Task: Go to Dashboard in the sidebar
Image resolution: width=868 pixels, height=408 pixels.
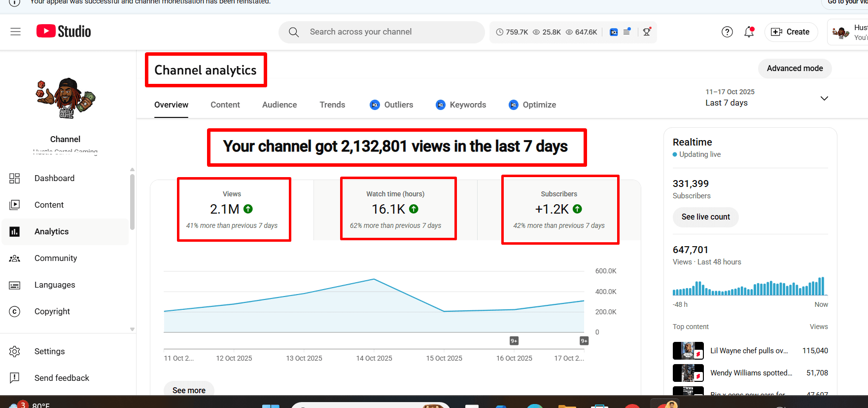Action: tap(65, 178)
